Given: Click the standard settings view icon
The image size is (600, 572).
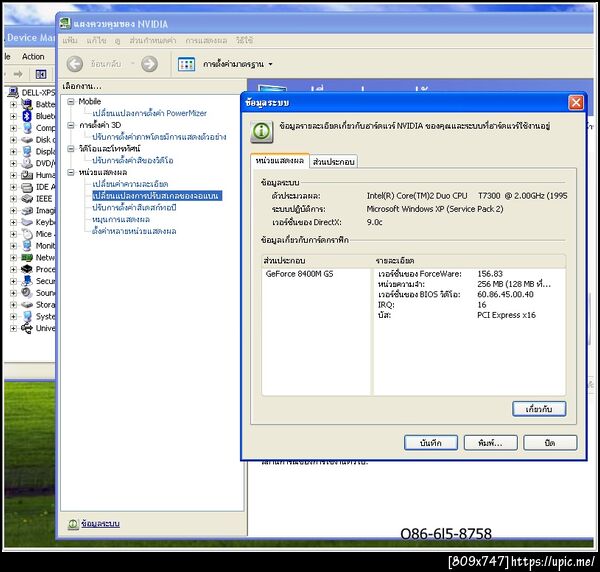Looking at the screenshot, I should click(x=186, y=64).
